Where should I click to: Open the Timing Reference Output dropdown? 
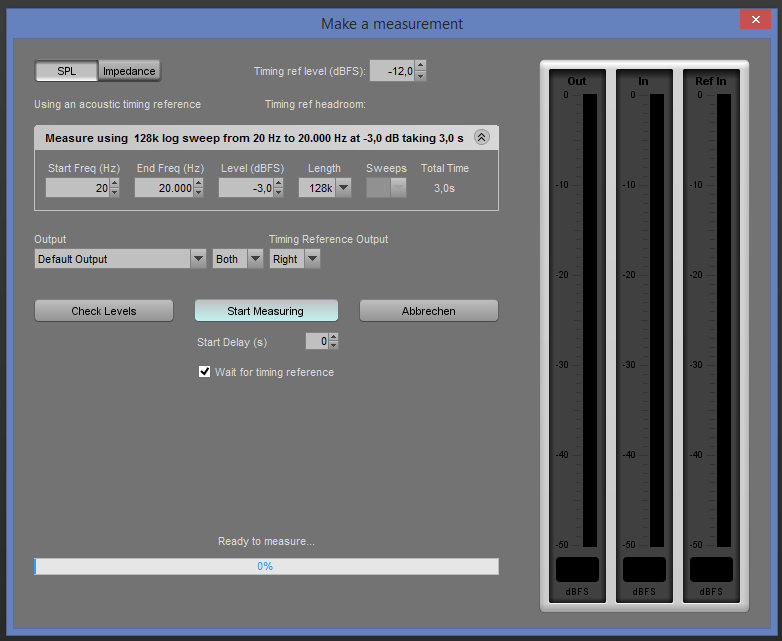[295, 259]
